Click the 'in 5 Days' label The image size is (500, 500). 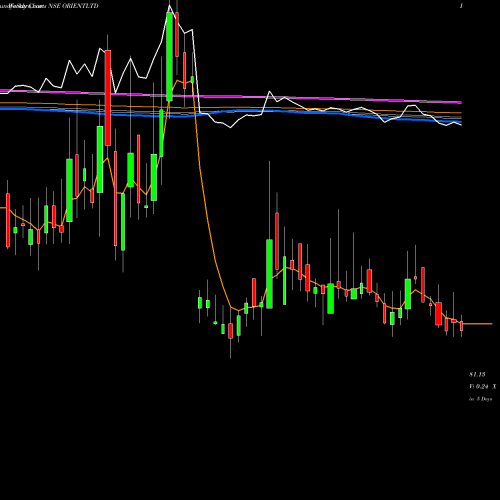(480, 399)
